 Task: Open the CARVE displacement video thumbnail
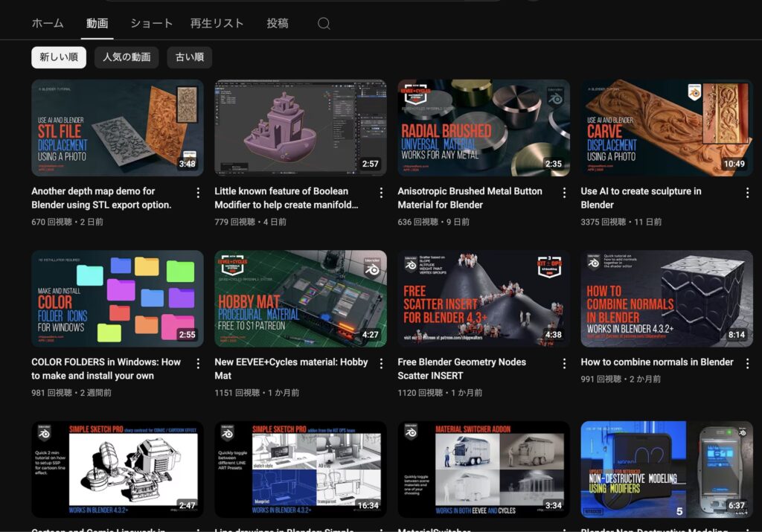(x=667, y=128)
